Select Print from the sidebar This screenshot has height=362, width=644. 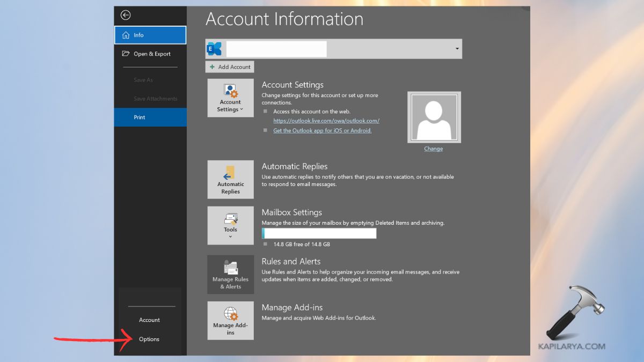pos(139,117)
